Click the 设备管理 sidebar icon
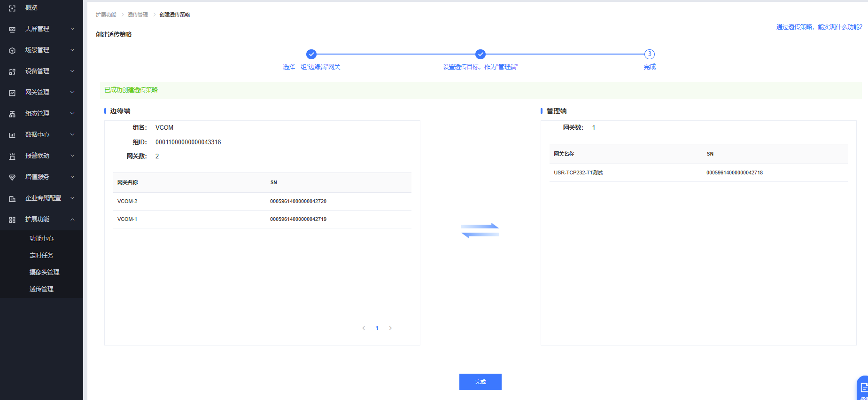The width and height of the screenshot is (868, 400). (12, 71)
